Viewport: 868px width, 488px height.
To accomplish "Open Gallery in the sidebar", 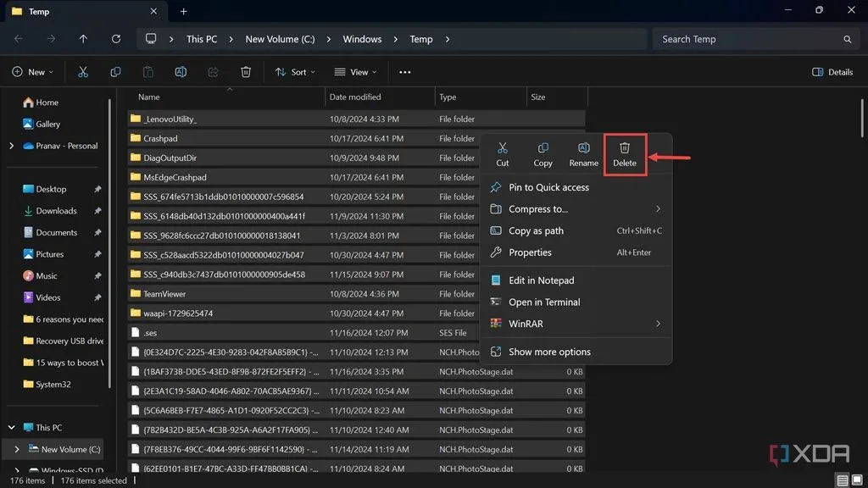I will (x=42, y=124).
